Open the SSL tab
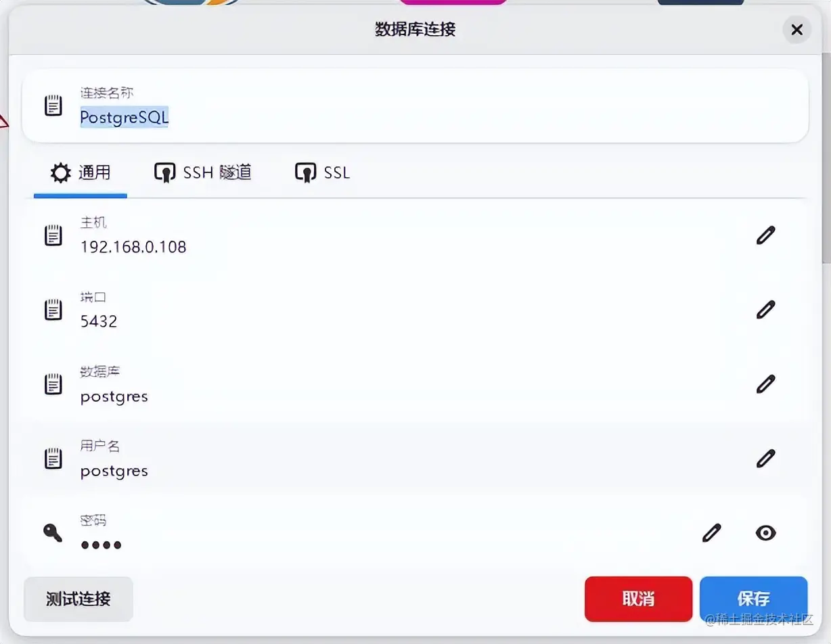The height and width of the screenshot is (644, 831). click(x=323, y=173)
